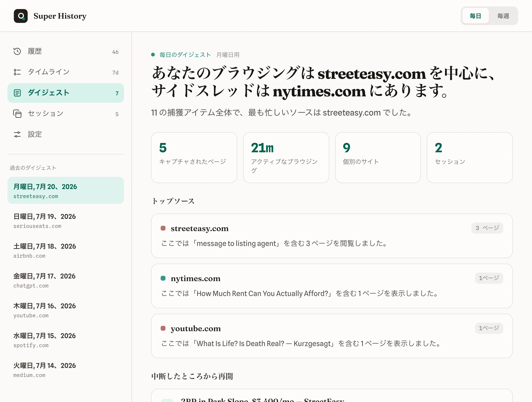
Task: Click the nytimes.com 1ページ badge
Action: [x=489, y=278]
